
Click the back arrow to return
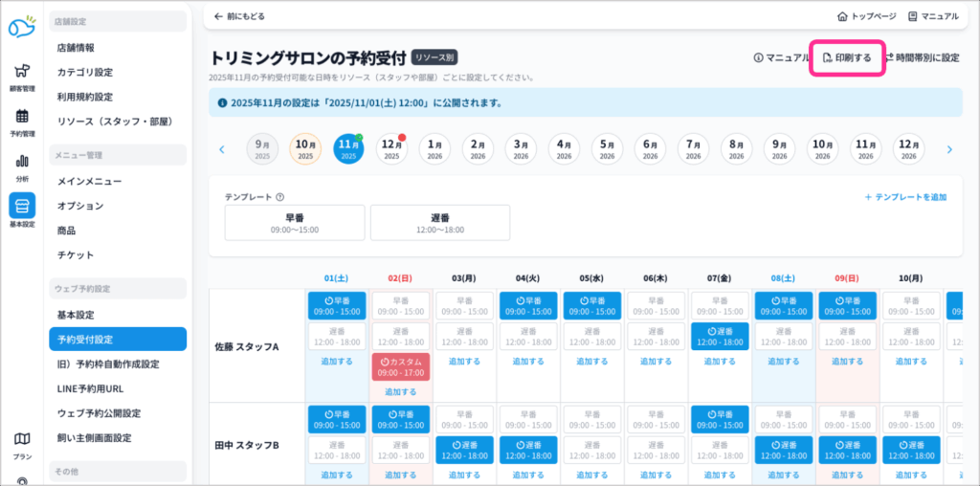click(219, 16)
